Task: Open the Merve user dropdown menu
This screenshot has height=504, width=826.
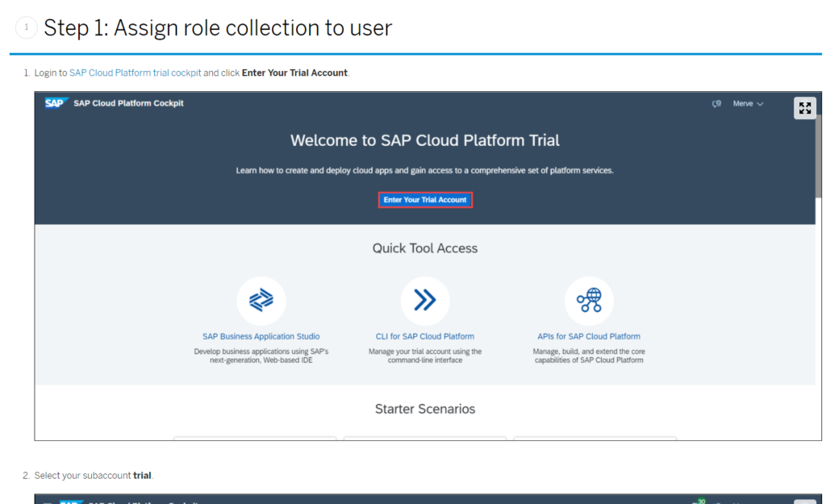Action: point(748,104)
